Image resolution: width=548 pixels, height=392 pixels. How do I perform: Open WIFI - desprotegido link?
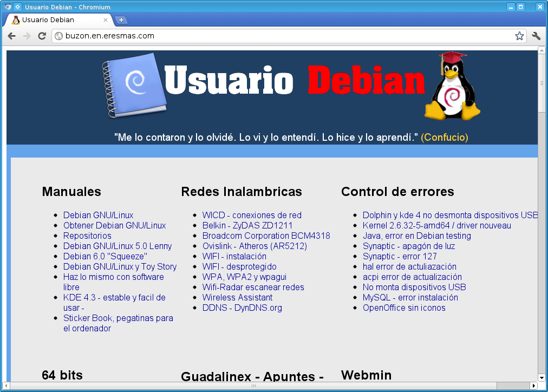pyautogui.click(x=239, y=267)
